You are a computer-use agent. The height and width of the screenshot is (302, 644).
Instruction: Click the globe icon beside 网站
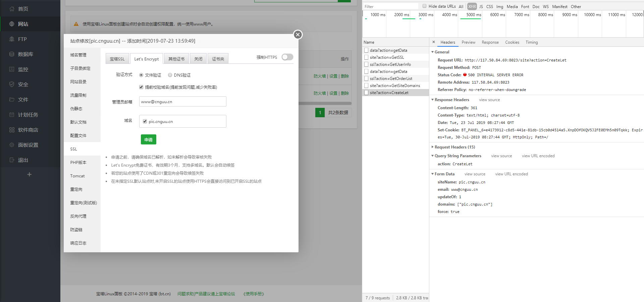coord(12,24)
